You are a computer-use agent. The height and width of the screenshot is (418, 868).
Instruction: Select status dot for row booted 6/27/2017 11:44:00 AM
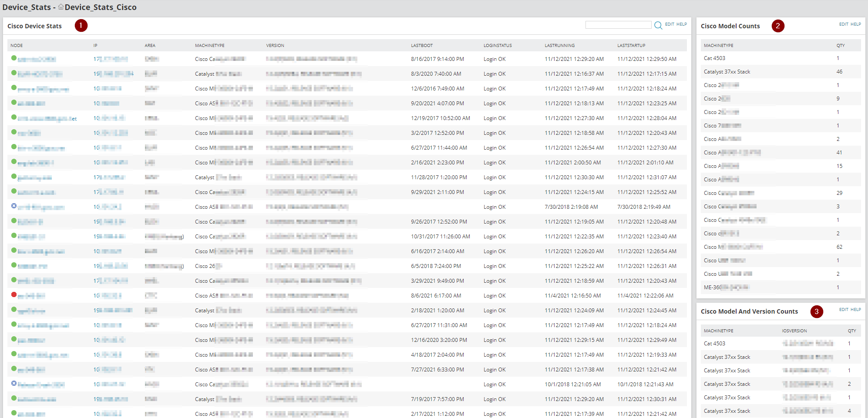[x=14, y=147]
